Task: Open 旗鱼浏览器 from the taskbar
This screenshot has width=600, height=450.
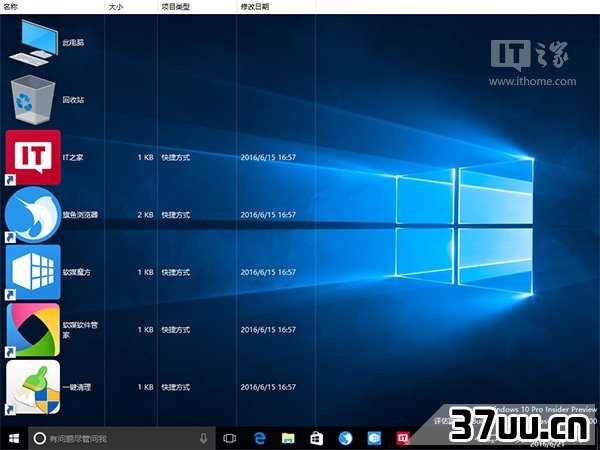Action: 345,439
